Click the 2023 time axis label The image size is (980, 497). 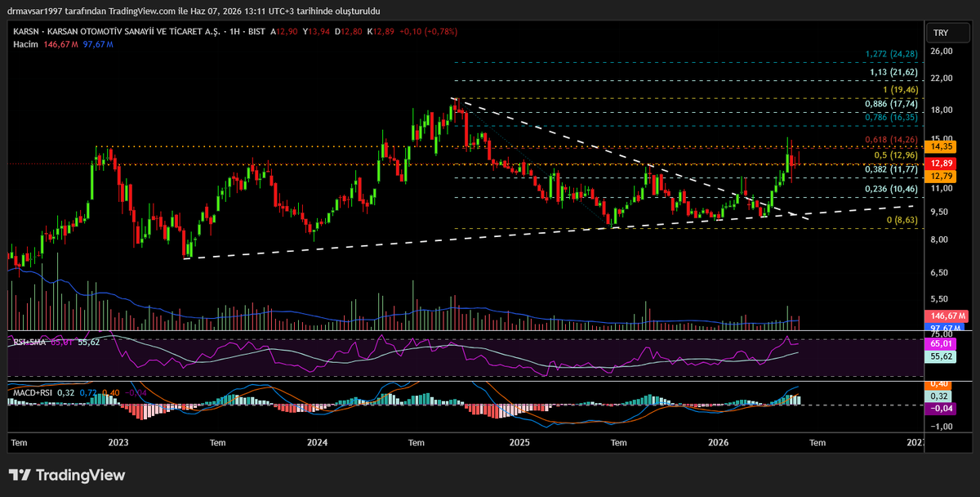[118, 442]
